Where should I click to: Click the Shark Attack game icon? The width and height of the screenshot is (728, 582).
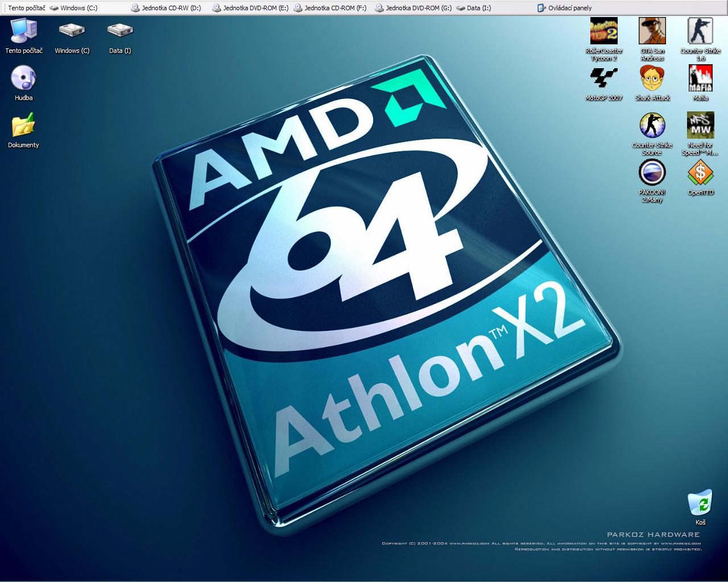click(x=652, y=78)
